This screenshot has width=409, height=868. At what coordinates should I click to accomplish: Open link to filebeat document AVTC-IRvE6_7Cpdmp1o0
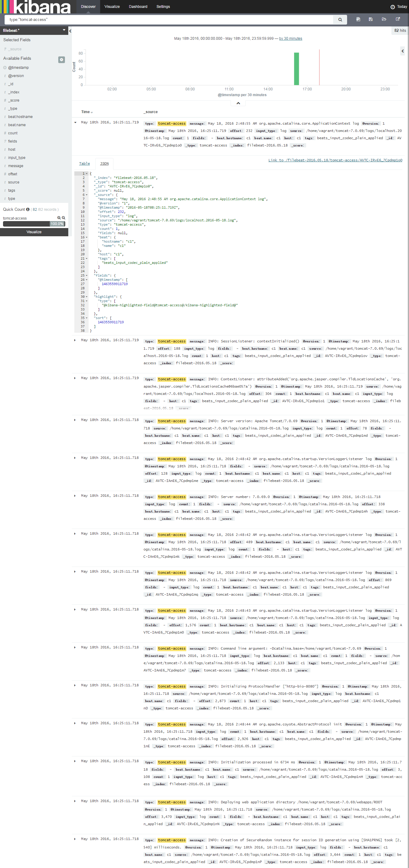335,160
